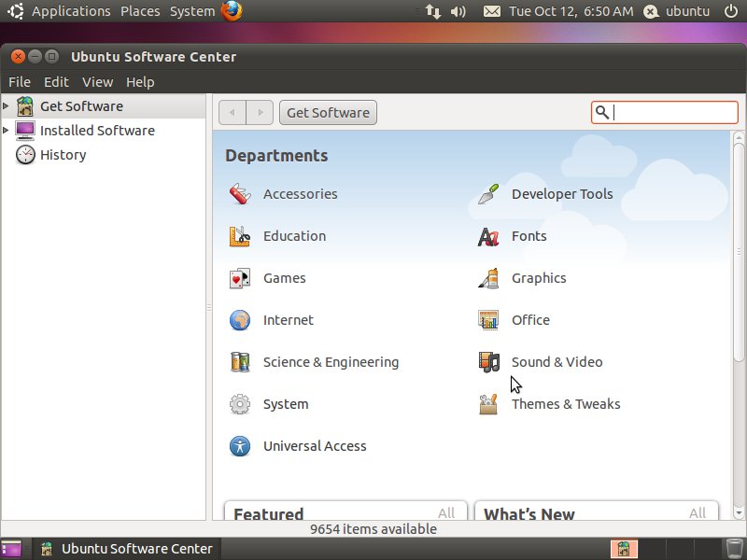
Task: Open the Trash in the bottom panel
Action: (x=734, y=549)
